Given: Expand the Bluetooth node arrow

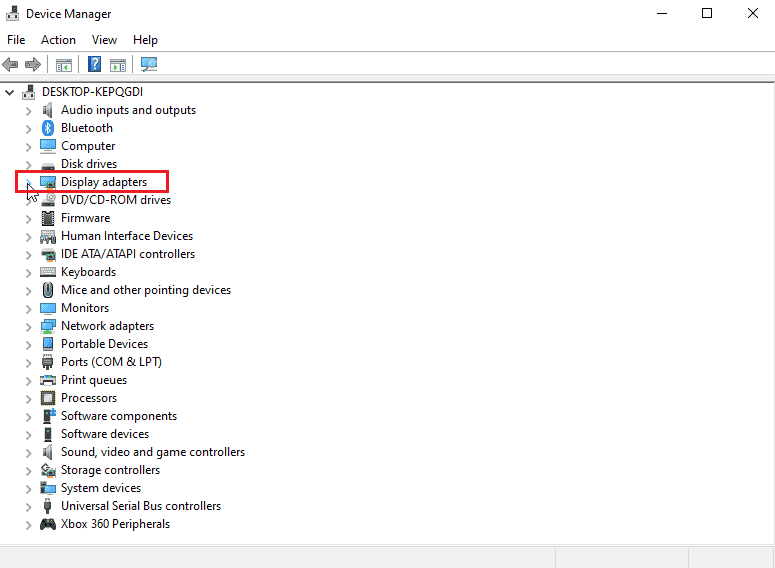Looking at the screenshot, I should coord(29,129).
